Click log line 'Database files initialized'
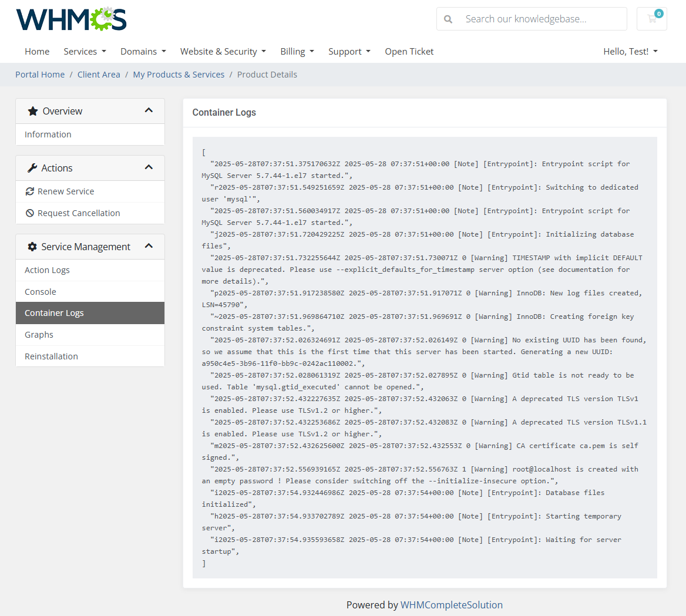 pyautogui.click(x=403, y=499)
